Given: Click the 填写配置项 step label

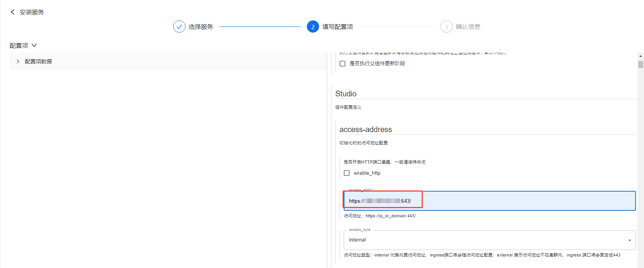Looking at the screenshot, I should (338, 27).
